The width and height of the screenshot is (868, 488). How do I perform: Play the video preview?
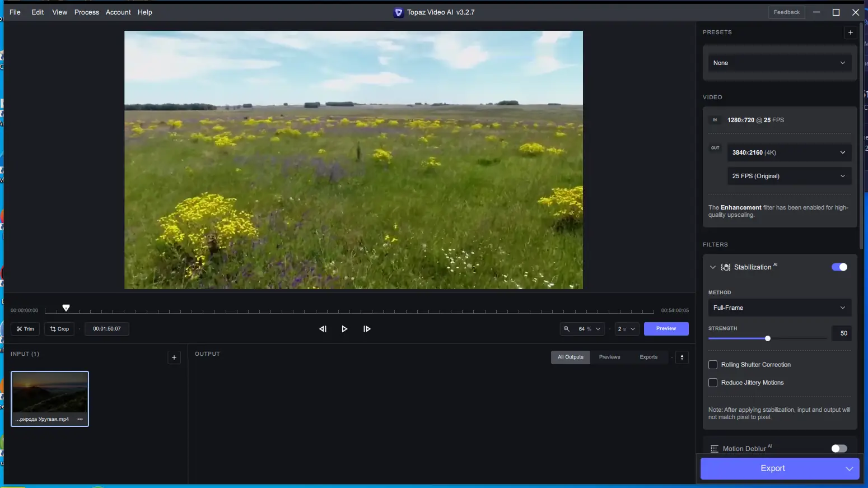344,329
